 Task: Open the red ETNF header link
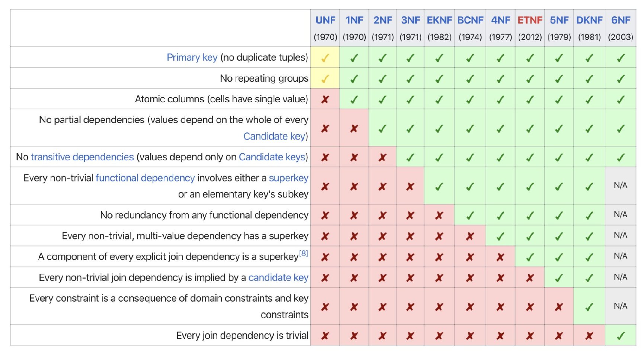tap(530, 20)
